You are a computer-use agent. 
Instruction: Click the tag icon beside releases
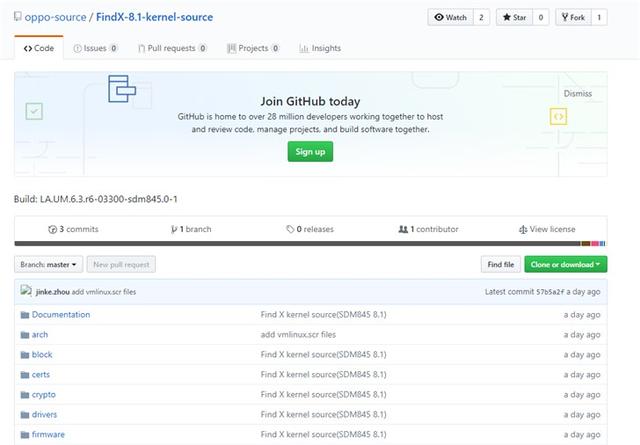point(290,229)
